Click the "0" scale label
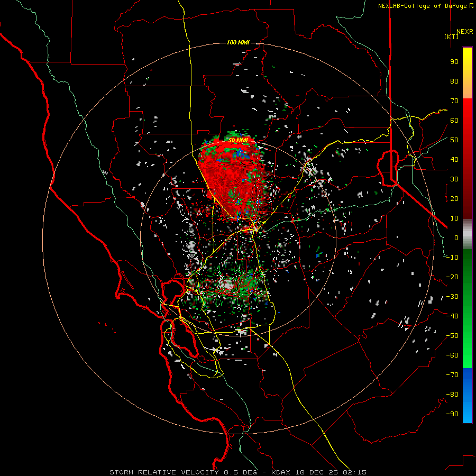 [x=456, y=238]
